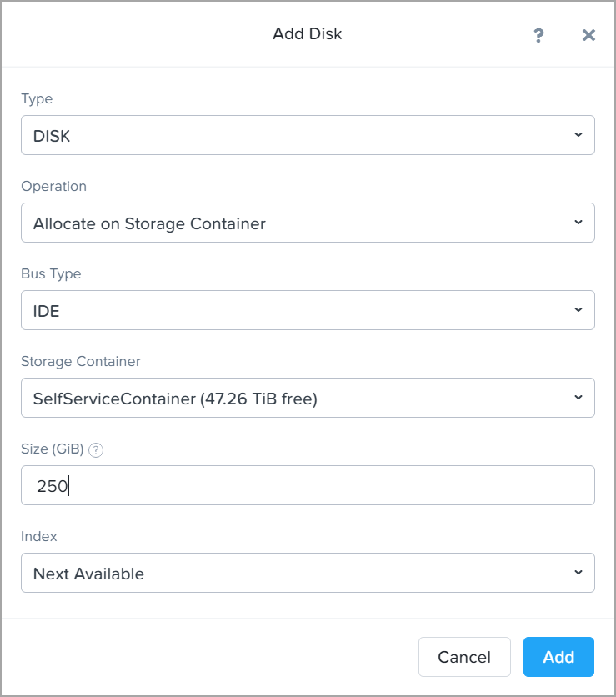Click the chevron arrow in the DISK field

578,135
